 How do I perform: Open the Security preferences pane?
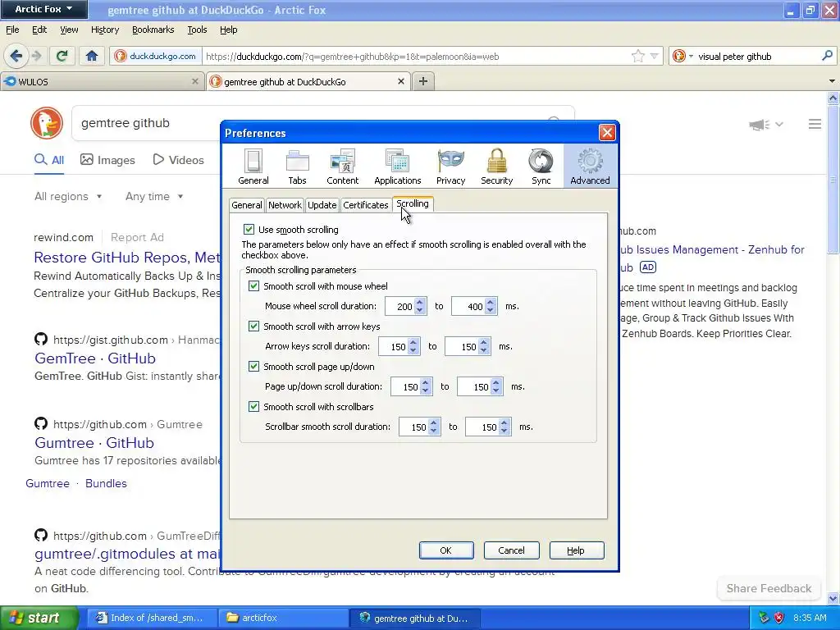click(496, 167)
